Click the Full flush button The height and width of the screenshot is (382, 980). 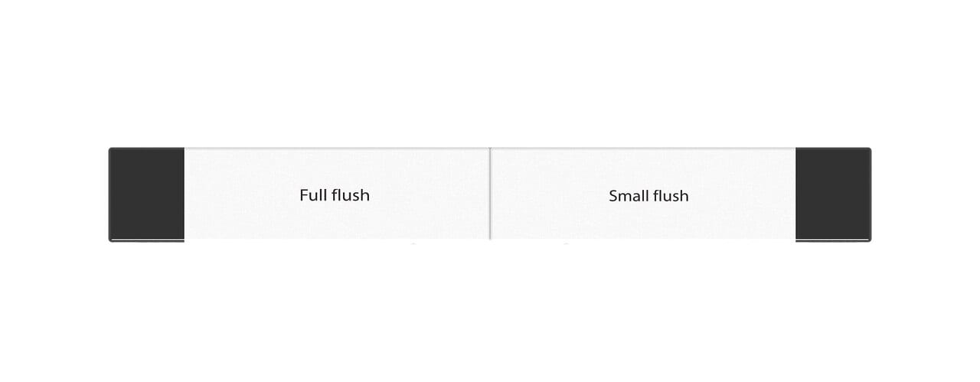point(337,194)
